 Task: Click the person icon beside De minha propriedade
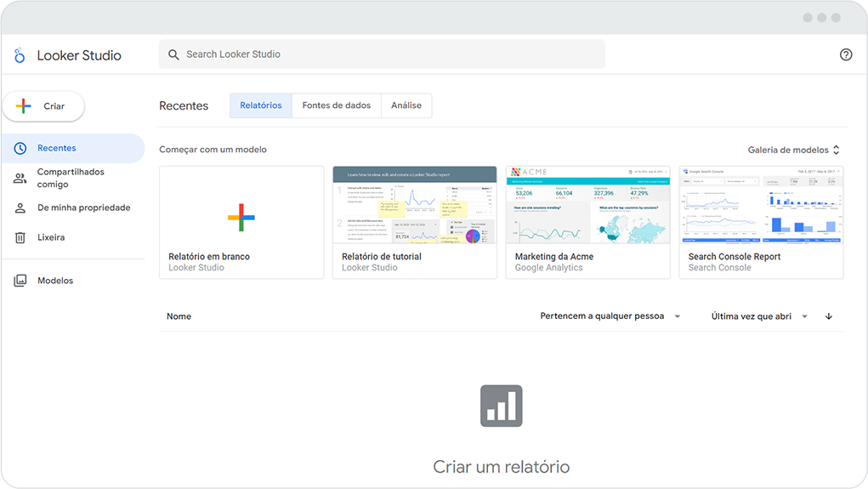pyautogui.click(x=20, y=208)
